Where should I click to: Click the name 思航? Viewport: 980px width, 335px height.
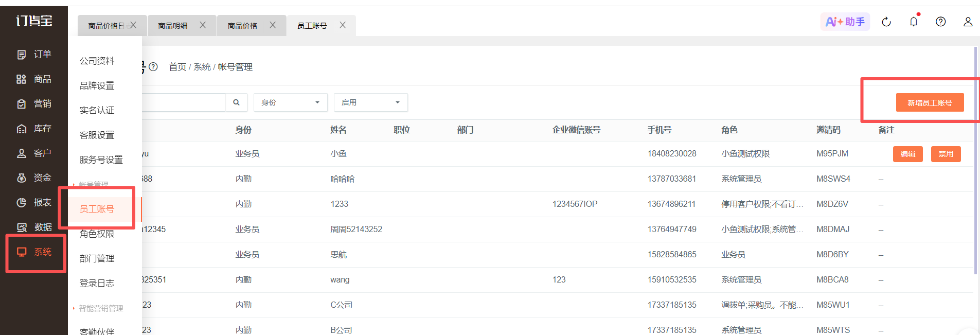(x=338, y=255)
